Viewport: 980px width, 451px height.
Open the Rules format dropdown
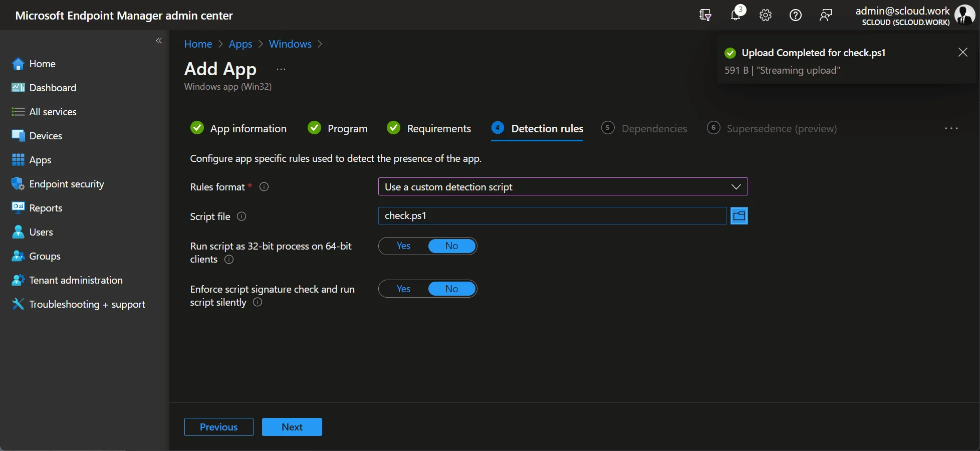pos(563,187)
